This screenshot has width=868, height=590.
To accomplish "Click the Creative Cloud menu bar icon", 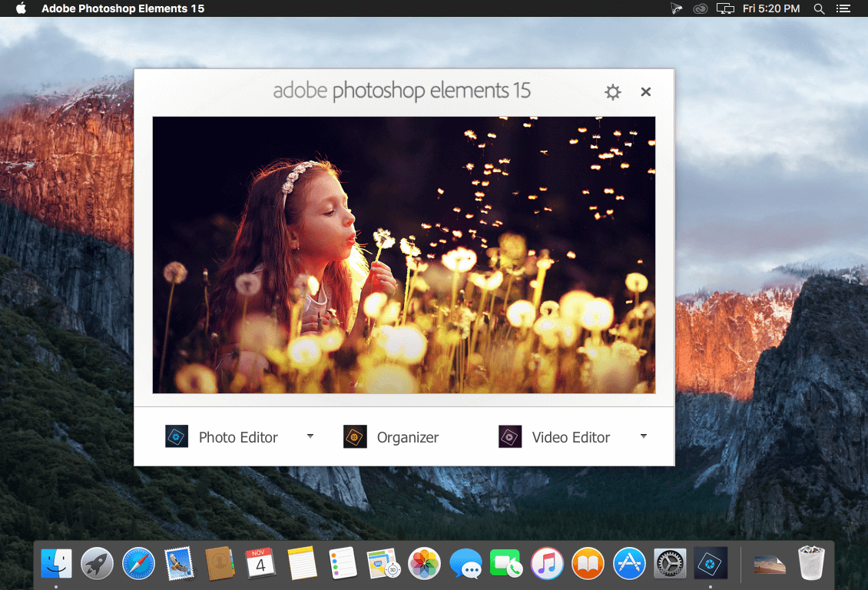I will coord(701,8).
